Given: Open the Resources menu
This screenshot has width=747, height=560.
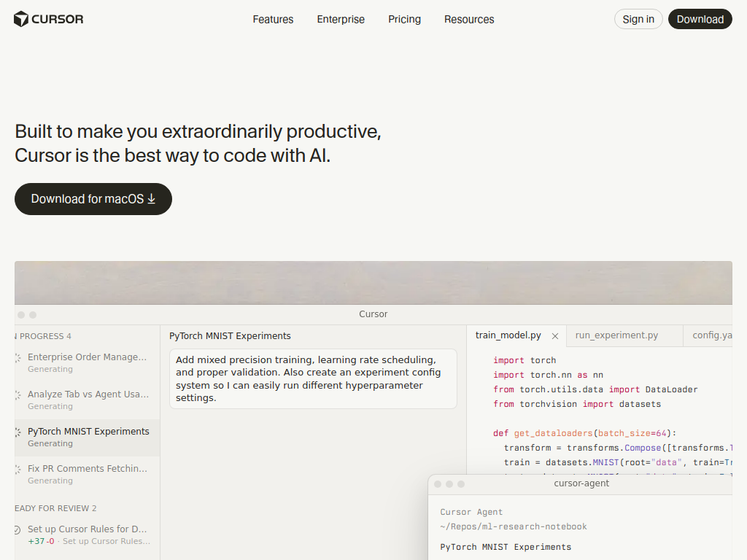Looking at the screenshot, I should point(469,20).
